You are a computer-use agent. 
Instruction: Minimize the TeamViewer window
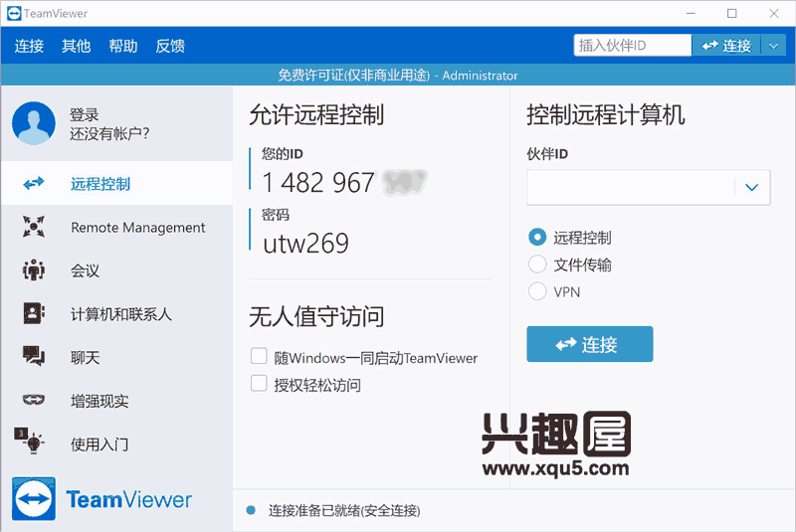(x=691, y=13)
